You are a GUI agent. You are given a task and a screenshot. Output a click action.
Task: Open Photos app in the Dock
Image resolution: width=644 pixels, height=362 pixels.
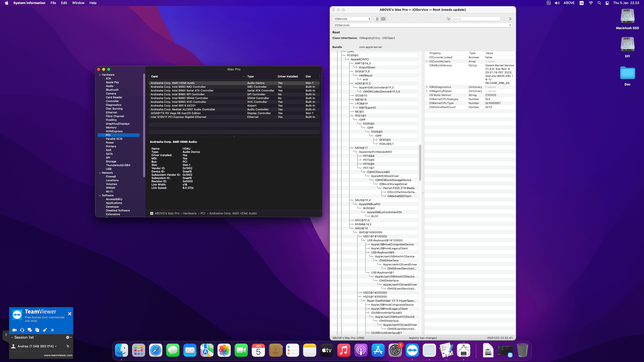224,351
